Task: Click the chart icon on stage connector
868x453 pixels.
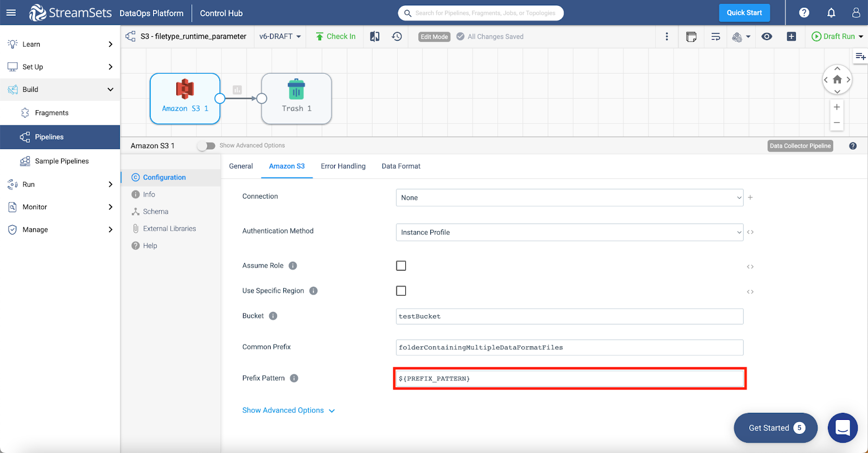Action: 237,90
